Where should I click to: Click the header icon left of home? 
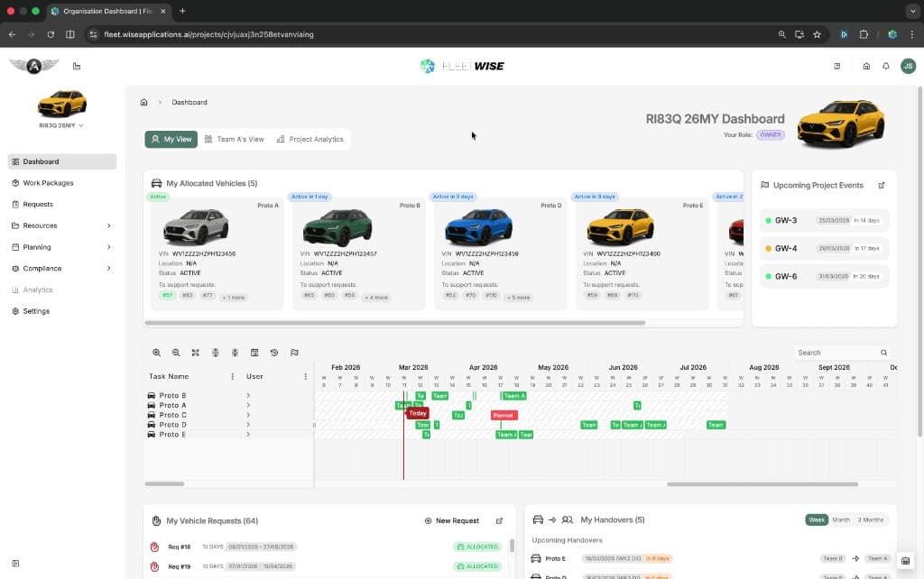point(836,66)
